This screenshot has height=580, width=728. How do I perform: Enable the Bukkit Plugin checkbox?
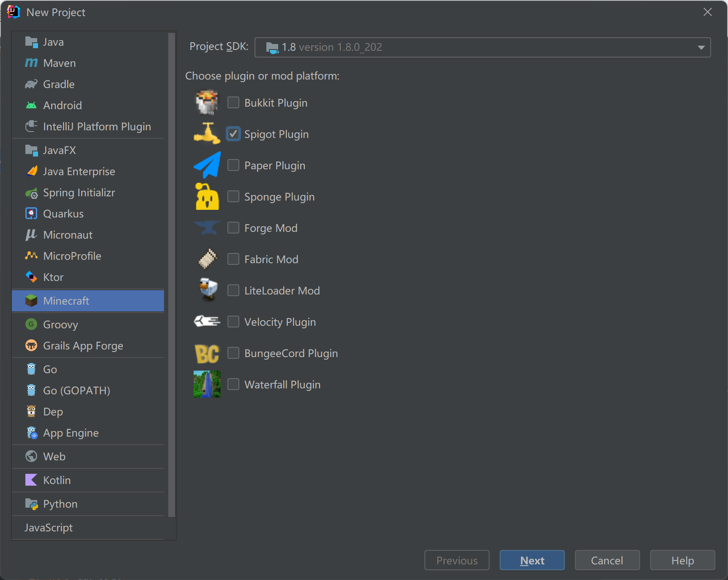pyautogui.click(x=233, y=103)
